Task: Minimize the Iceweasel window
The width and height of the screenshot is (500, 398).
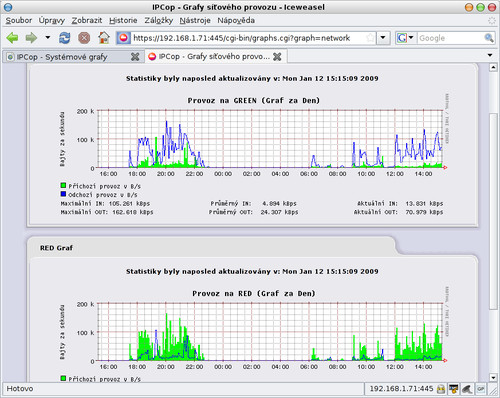Action: pos(469,7)
